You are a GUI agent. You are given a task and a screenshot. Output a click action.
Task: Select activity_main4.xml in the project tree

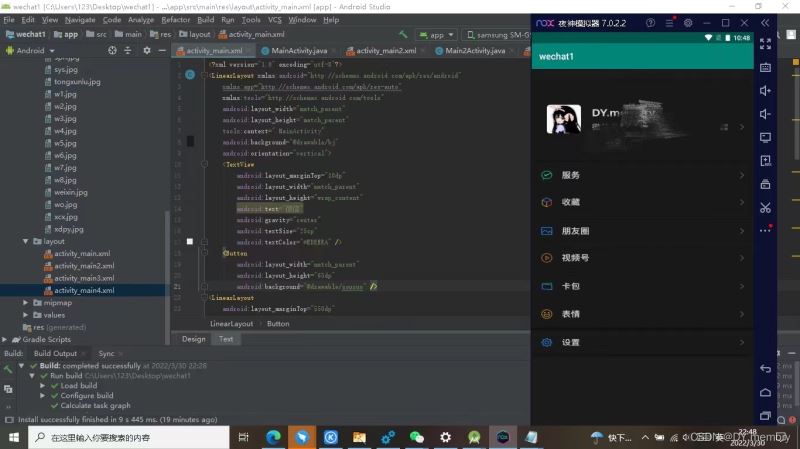[x=84, y=290]
